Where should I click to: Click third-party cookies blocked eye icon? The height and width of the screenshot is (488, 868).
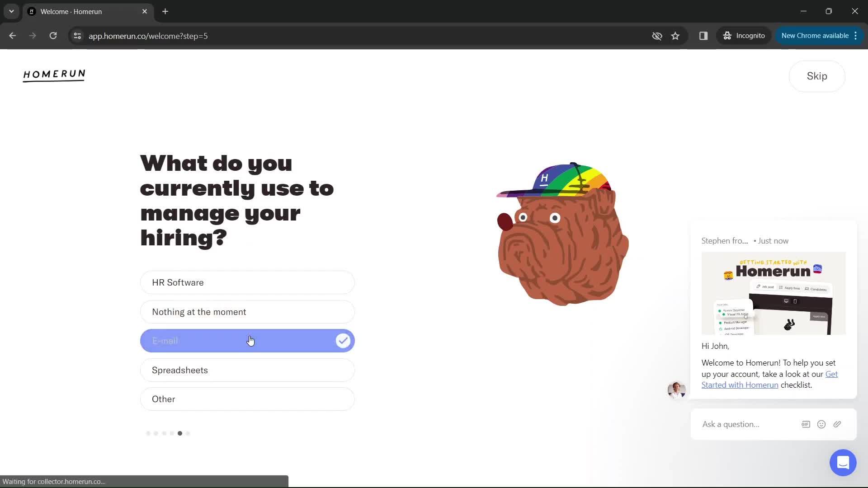point(657,36)
